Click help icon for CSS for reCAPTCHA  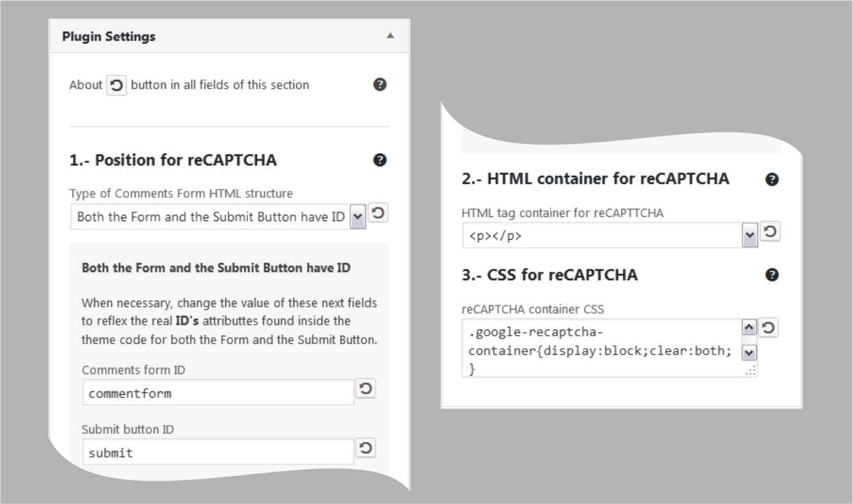pos(772,275)
